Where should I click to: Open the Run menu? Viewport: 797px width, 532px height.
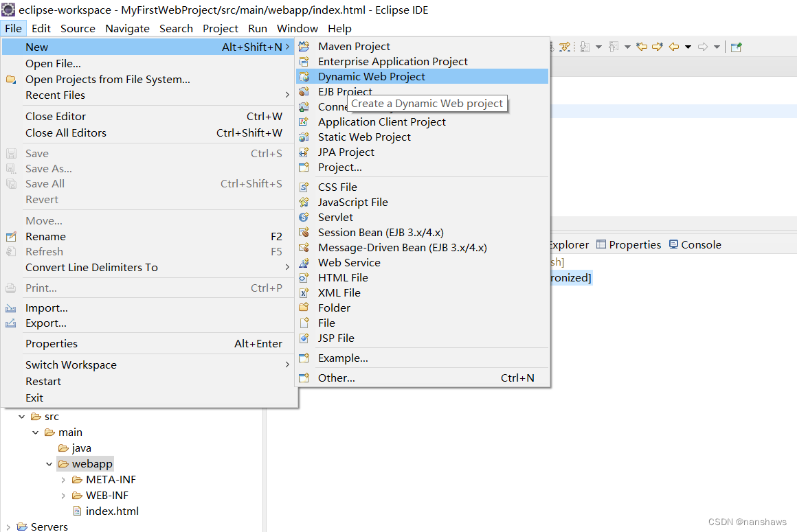tap(257, 28)
